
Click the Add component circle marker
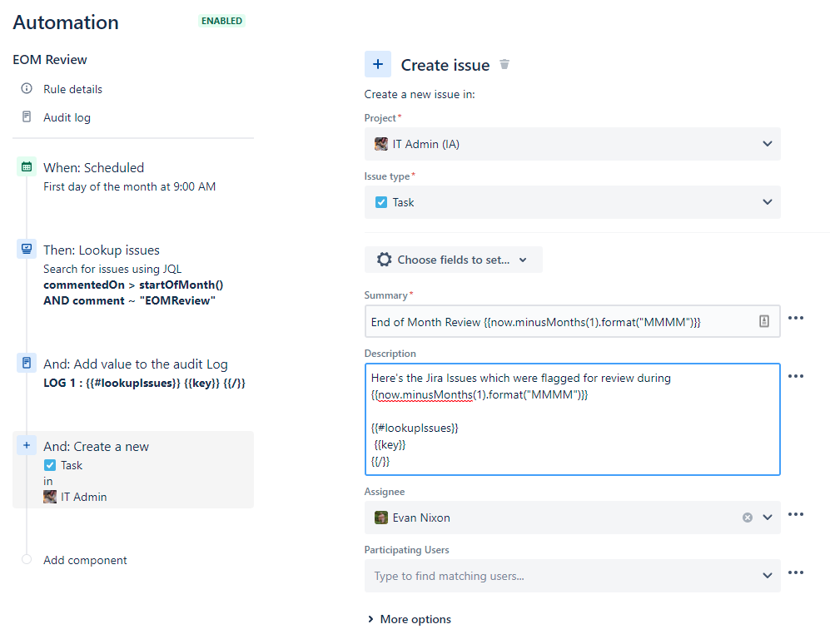[27, 559]
